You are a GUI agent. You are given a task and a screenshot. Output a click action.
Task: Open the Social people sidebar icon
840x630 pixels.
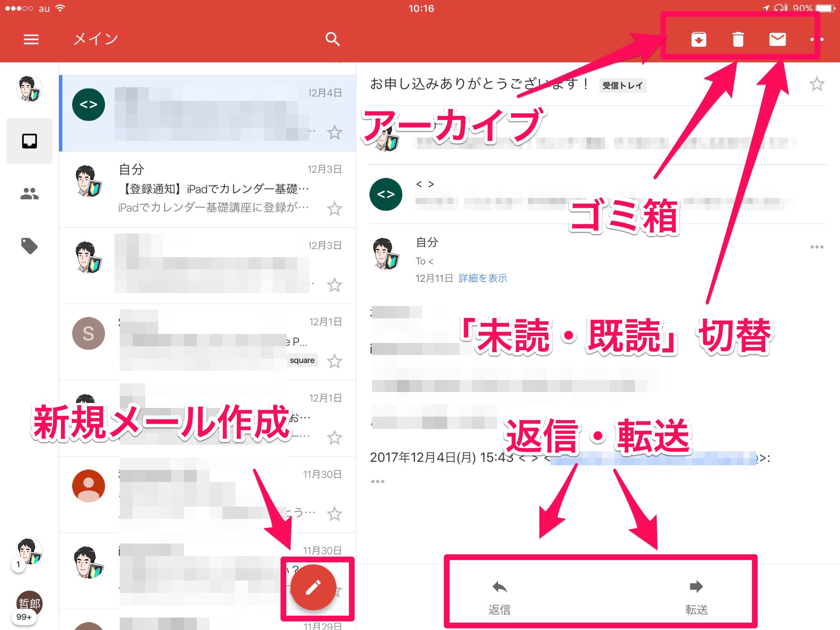point(29,194)
